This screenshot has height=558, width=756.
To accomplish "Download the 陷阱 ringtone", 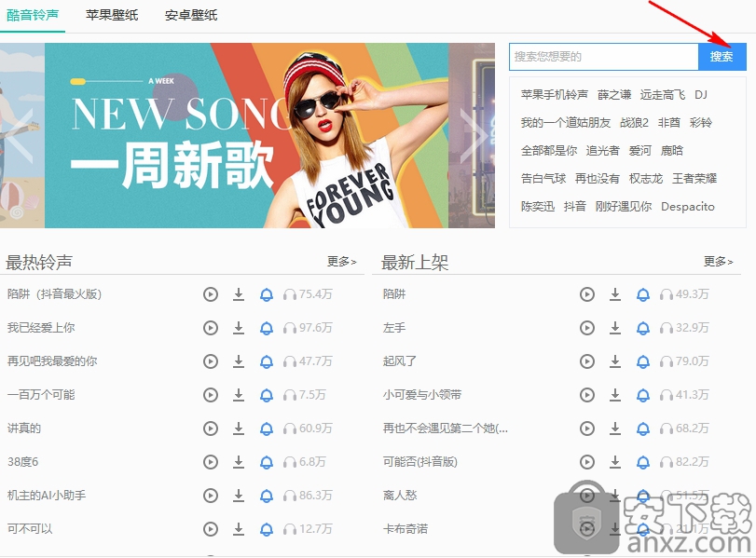I will click(x=615, y=294).
